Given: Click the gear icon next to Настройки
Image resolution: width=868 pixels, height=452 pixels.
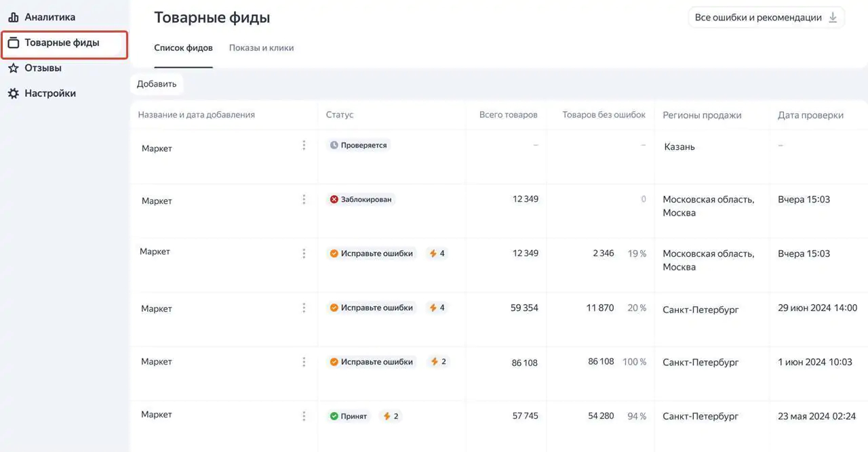Looking at the screenshot, I should (13, 94).
